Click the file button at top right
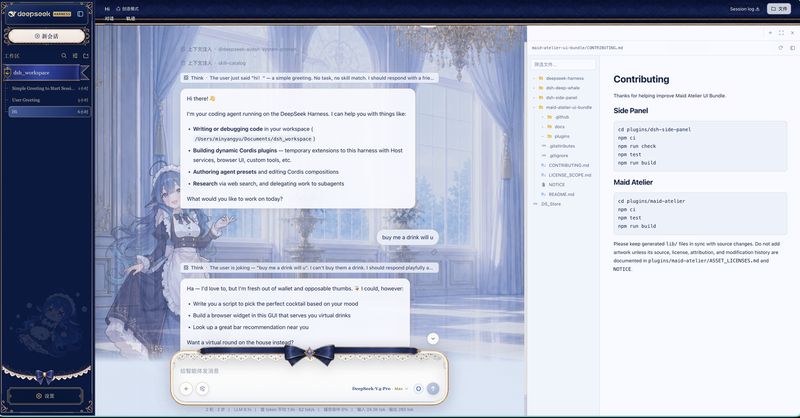The height and width of the screenshot is (418, 800). tap(779, 9)
